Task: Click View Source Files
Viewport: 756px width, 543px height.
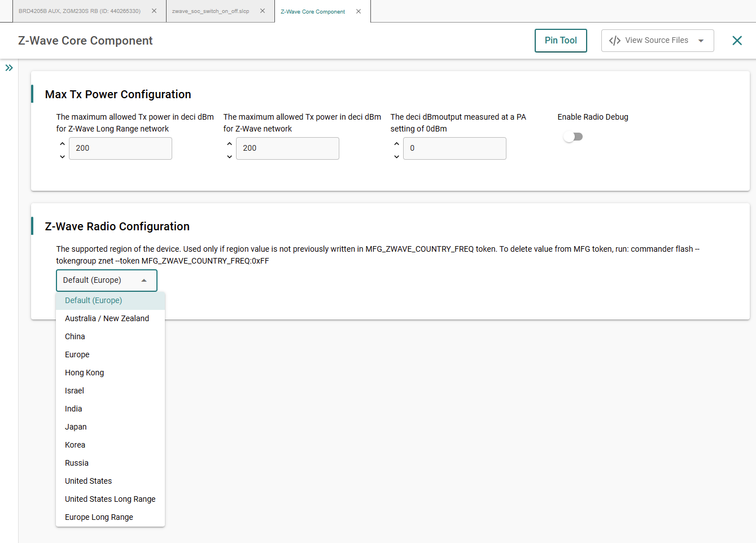Action: click(x=656, y=40)
